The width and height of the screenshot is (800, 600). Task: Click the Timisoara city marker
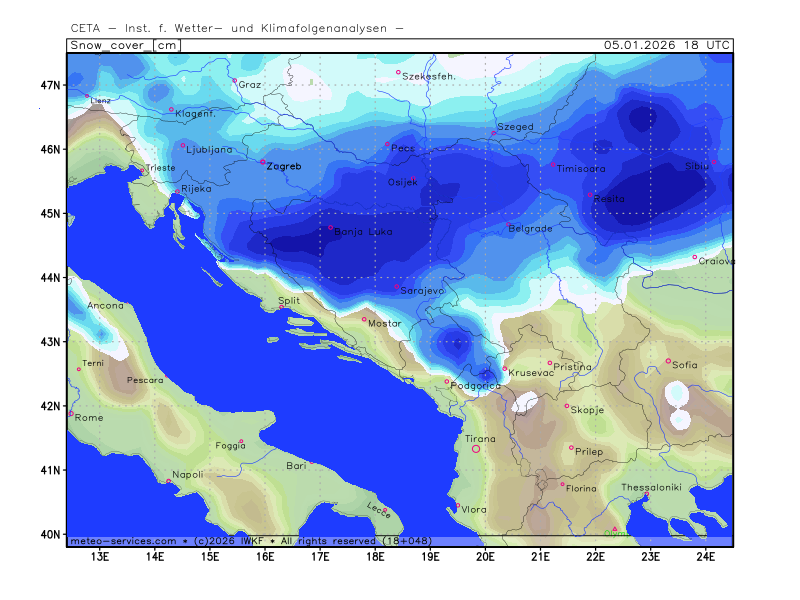(x=553, y=165)
